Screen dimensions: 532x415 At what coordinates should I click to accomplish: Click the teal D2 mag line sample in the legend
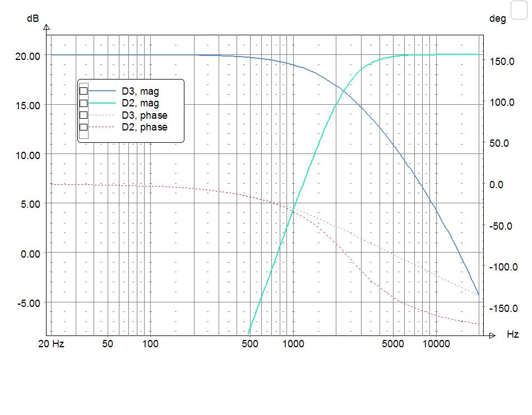(x=102, y=103)
